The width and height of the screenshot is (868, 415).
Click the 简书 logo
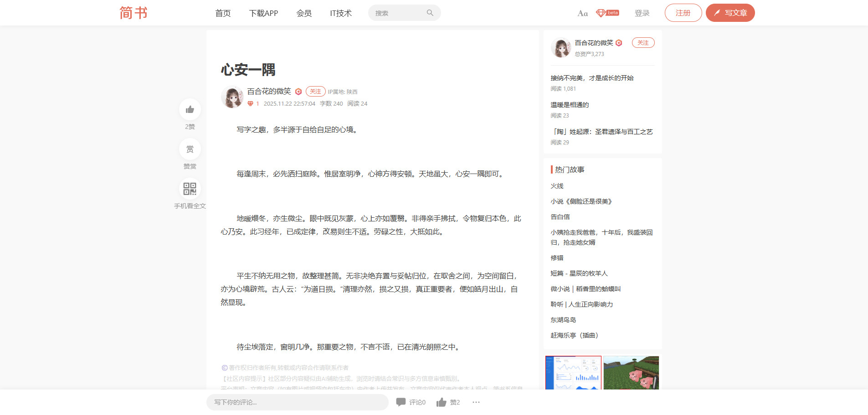tap(134, 13)
